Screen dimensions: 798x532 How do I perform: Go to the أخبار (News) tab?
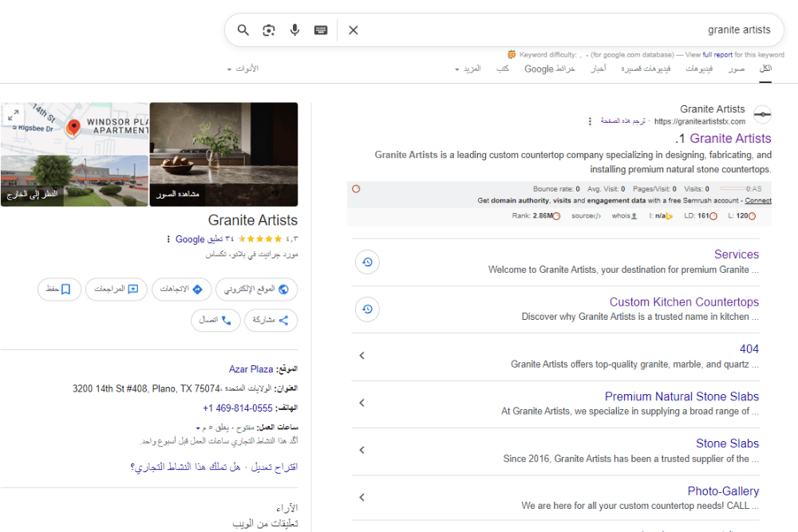click(x=598, y=69)
